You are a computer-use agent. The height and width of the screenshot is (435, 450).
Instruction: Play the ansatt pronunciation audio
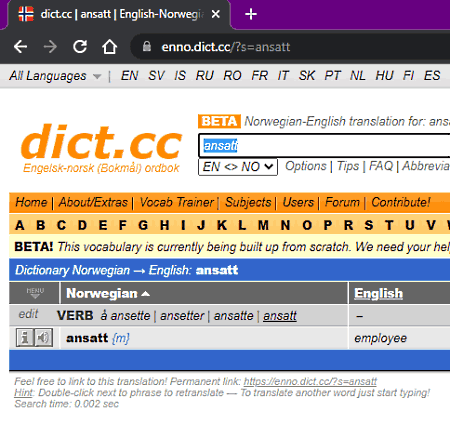(x=44, y=338)
